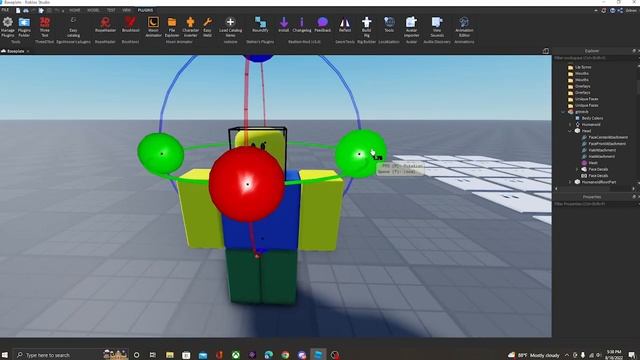Click Load Catalog Items

pos(230,27)
